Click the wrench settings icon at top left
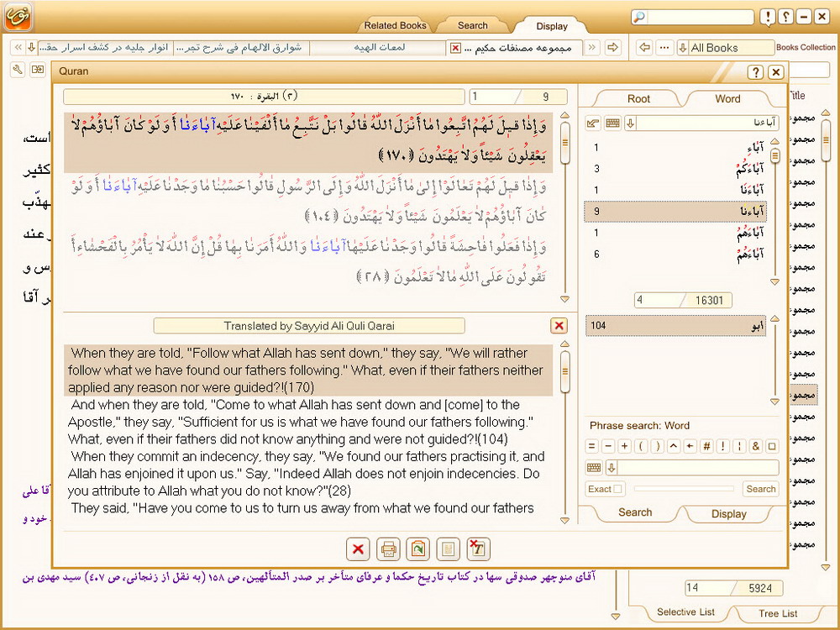 point(17,70)
